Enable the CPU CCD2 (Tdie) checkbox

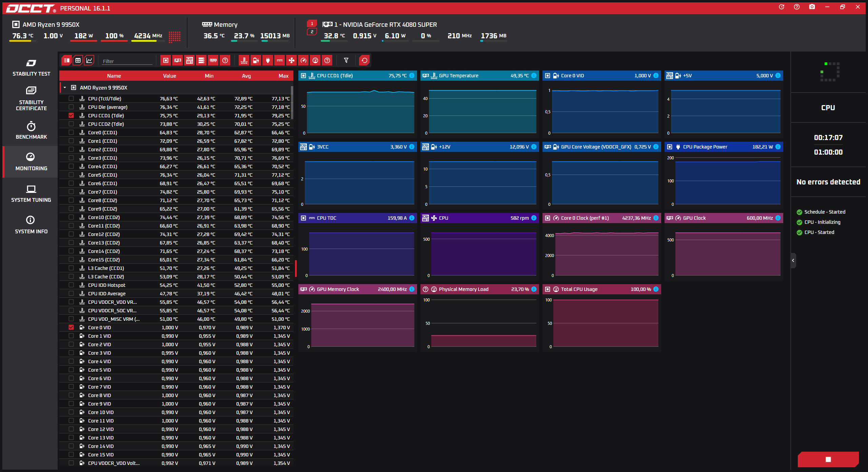point(71,124)
